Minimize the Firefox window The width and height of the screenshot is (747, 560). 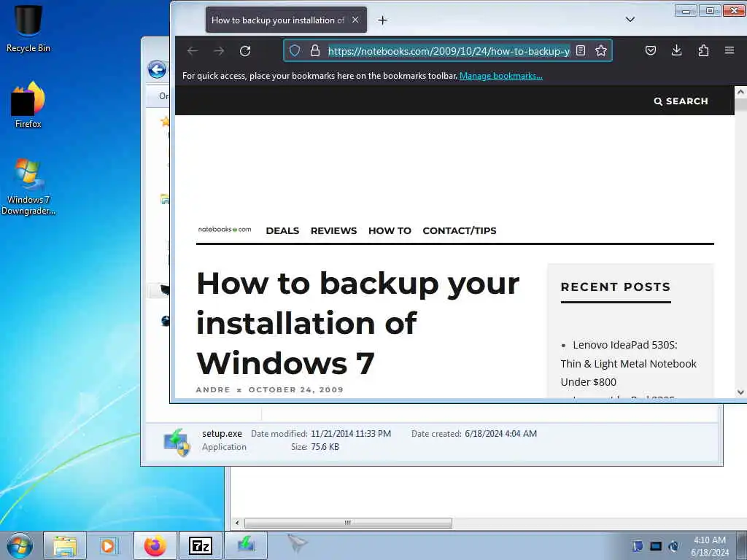coord(686,10)
